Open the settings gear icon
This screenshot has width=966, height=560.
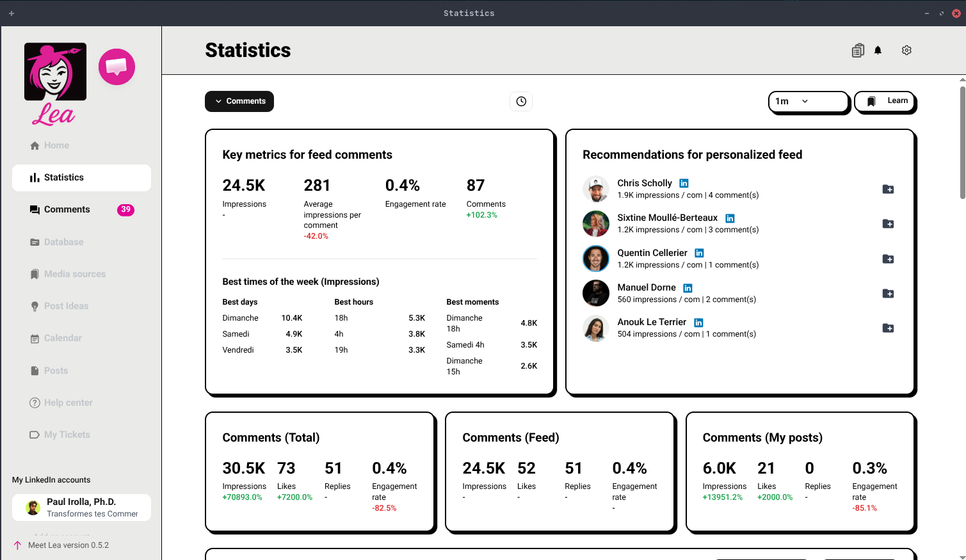(906, 50)
